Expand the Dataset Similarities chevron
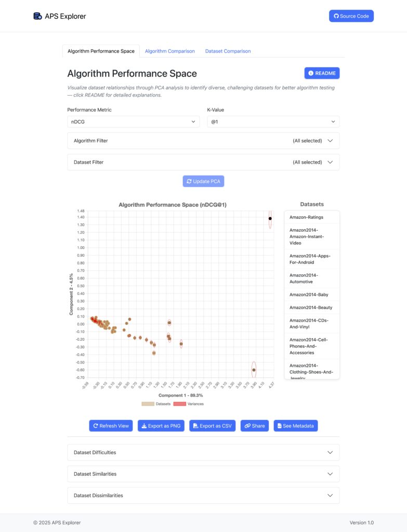The height and width of the screenshot is (532, 407). [x=330, y=474]
